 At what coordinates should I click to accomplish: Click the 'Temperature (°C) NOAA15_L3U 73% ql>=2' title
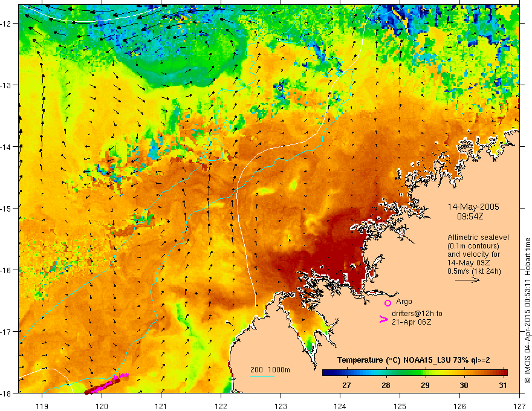coord(414,360)
